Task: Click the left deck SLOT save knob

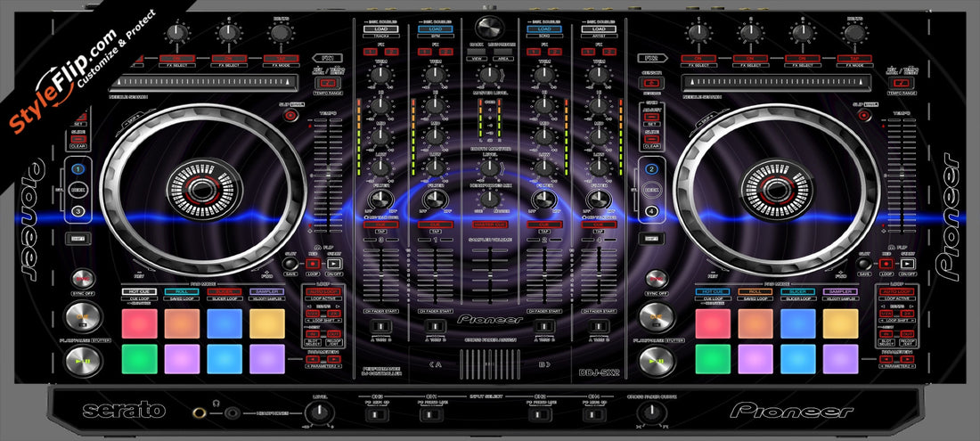Action: click(x=290, y=265)
